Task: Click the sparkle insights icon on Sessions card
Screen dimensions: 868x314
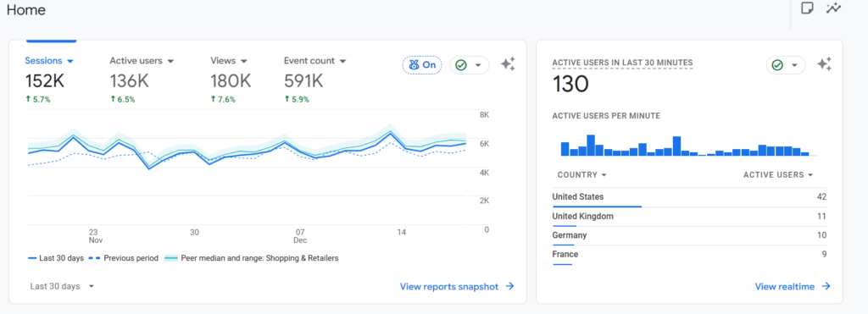Action: coord(508,64)
